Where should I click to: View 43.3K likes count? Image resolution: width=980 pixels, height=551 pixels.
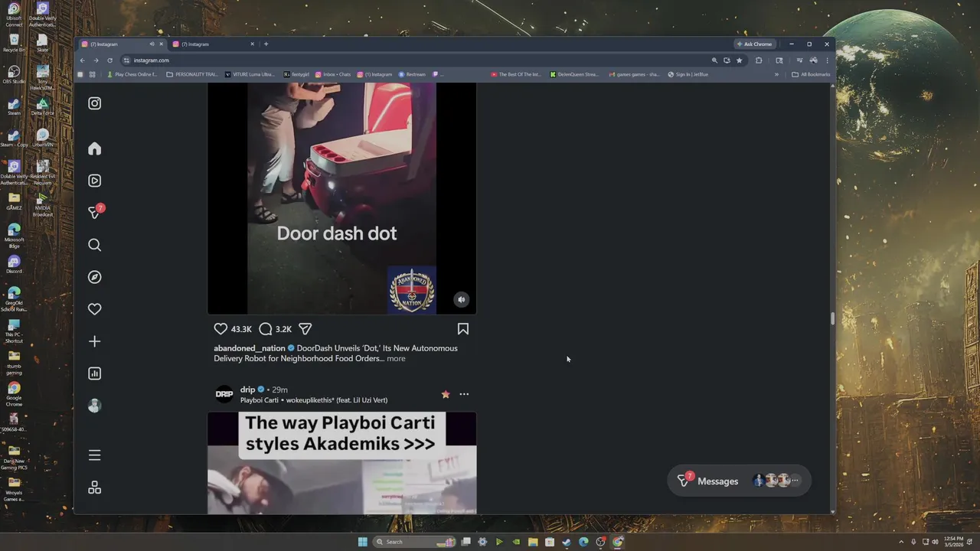[x=241, y=329]
